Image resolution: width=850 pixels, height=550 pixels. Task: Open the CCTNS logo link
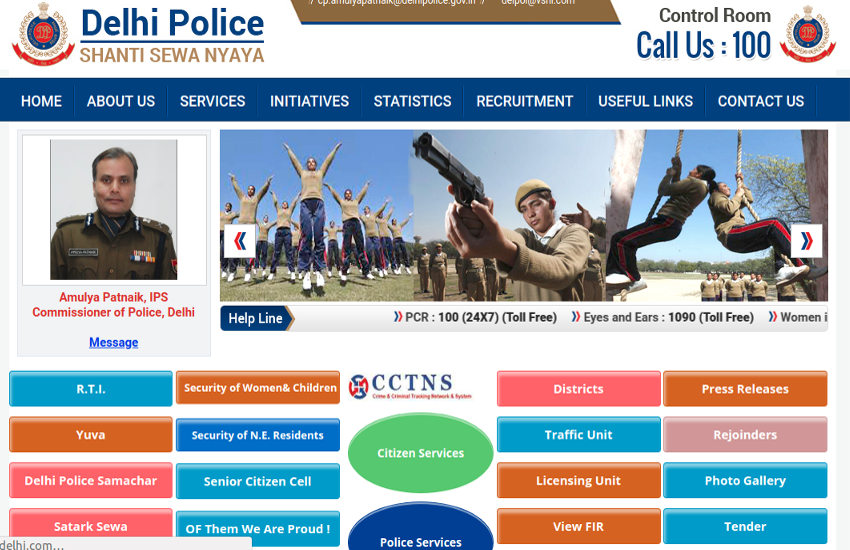(410, 388)
